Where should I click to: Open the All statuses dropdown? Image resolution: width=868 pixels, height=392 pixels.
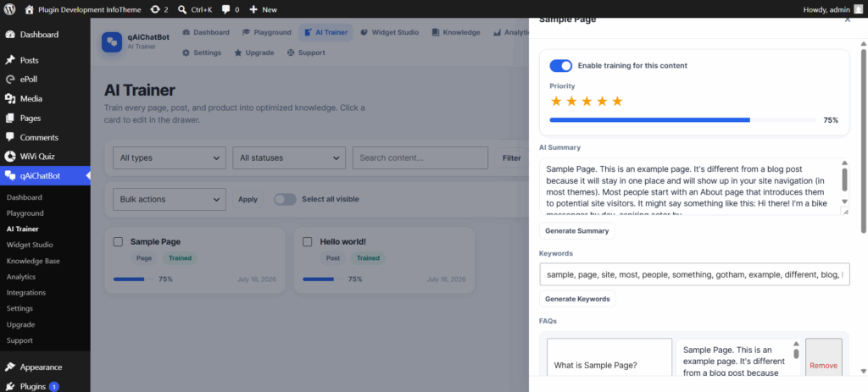click(289, 157)
